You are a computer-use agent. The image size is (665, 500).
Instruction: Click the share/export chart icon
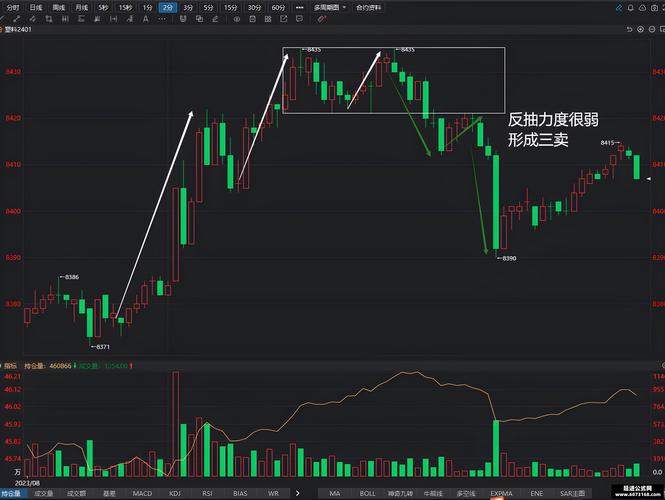(284, 19)
